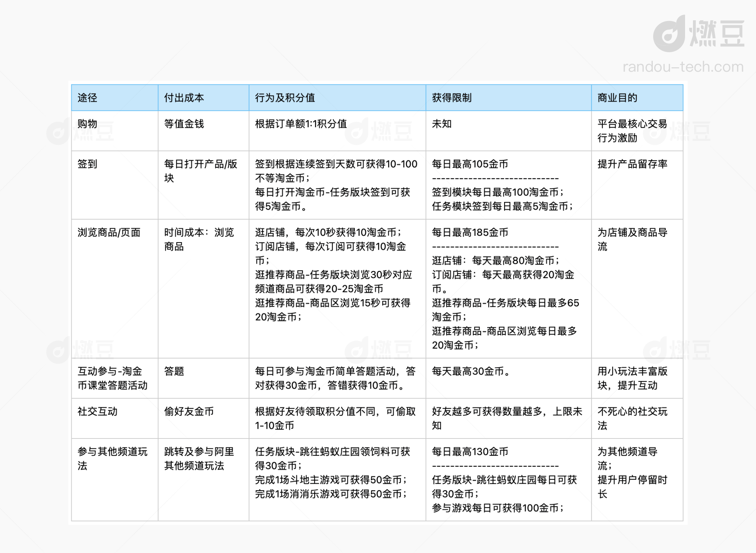
Task: Select the 签到 row label cell
Action: (x=87, y=164)
